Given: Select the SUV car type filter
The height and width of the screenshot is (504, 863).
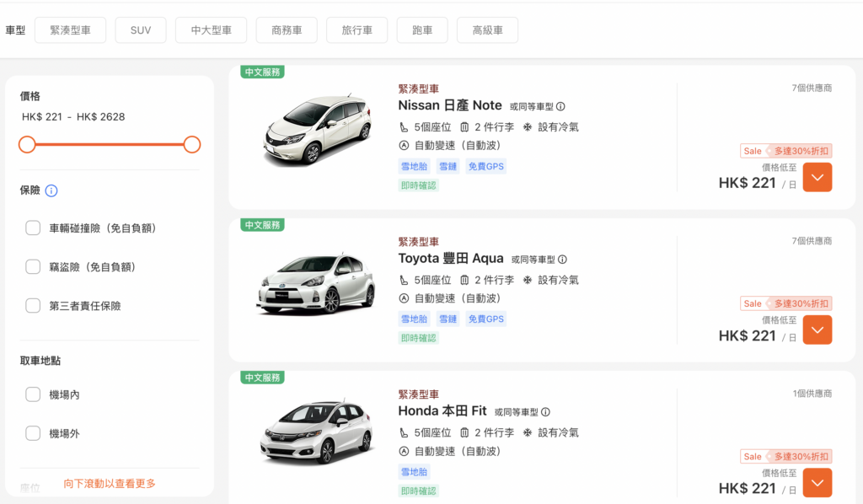Looking at the screenshot, I should tap(141, 30).
